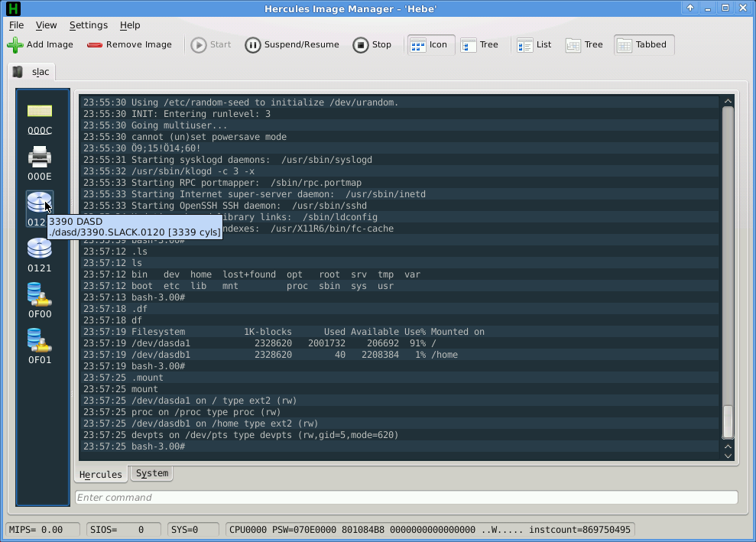The image size is (756, 542).
Task: Click the 'INIT: Entering runlevel: 3' console line
Action: click(401, 114)
